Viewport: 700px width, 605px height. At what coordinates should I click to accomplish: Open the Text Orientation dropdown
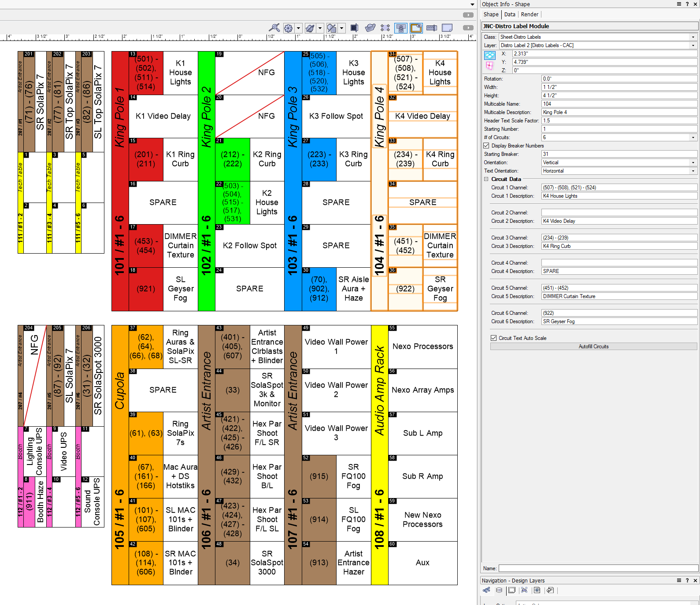693,171
